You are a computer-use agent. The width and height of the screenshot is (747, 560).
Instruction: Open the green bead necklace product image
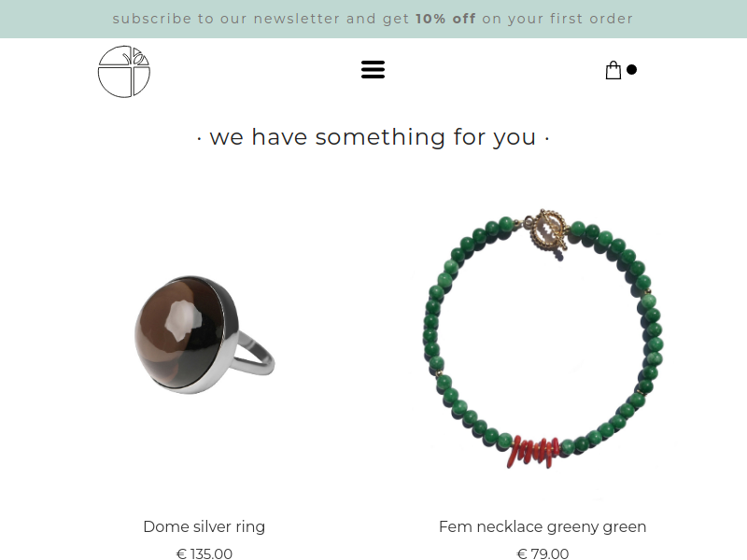pos(543,339)
